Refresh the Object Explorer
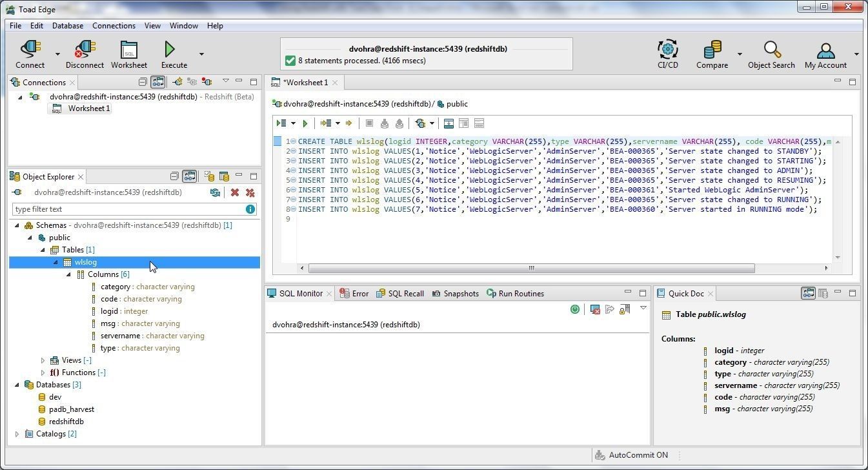 coord(215,192)
